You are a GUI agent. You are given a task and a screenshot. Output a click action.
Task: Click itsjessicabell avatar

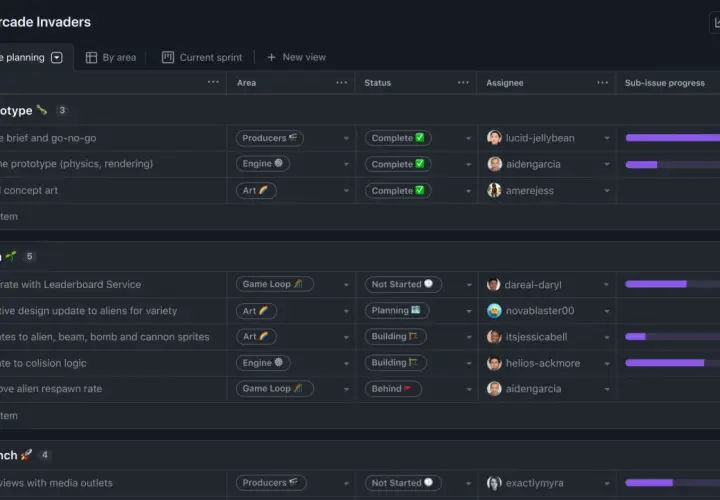(x=494, y=337)
